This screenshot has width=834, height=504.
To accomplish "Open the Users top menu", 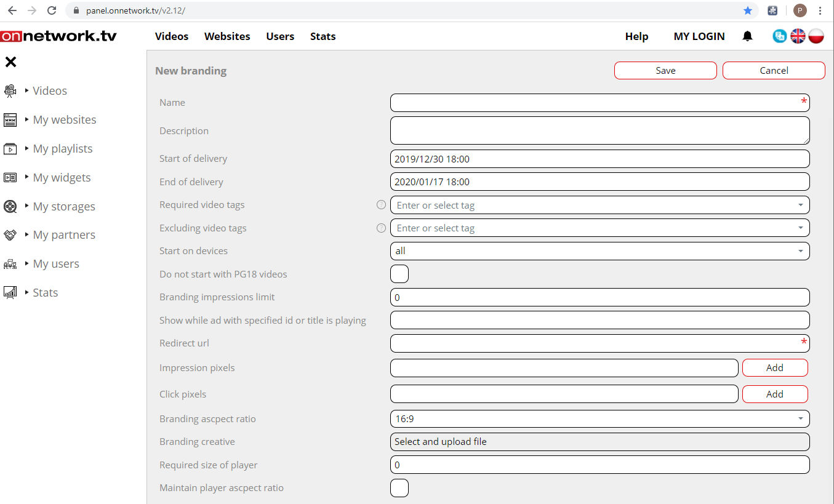I will 280,36.
